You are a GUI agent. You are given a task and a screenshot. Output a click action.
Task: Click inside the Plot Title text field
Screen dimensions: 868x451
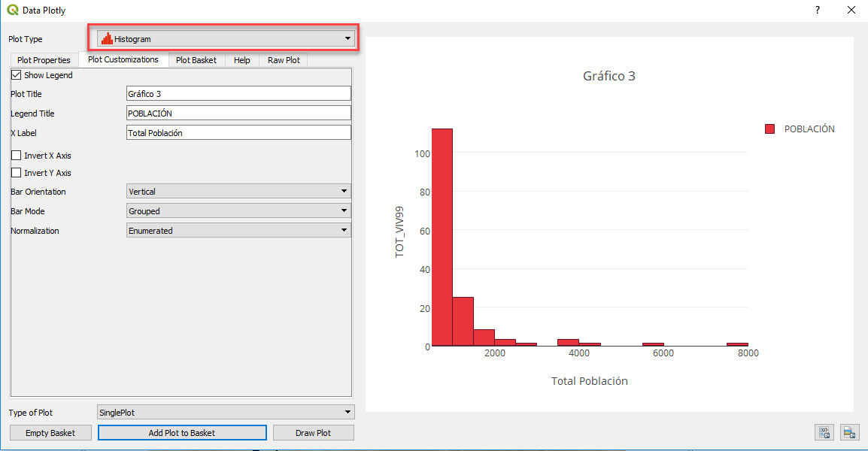click(x=238, y=92)
